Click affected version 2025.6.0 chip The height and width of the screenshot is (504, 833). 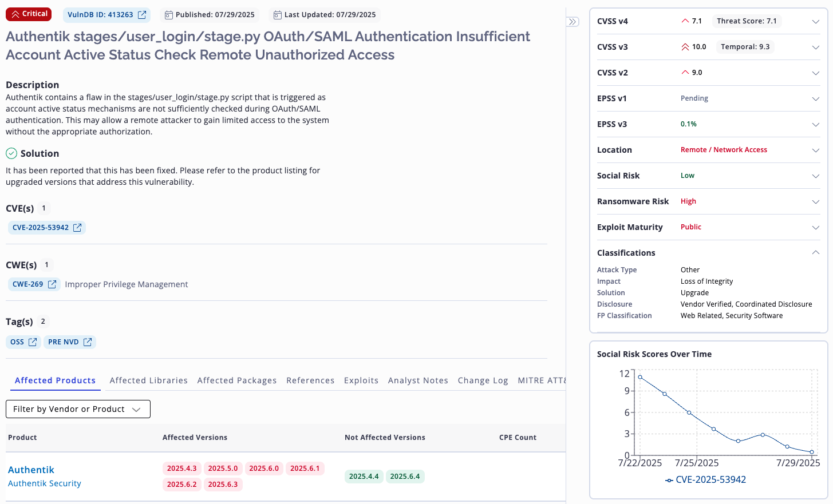(264, 469)
